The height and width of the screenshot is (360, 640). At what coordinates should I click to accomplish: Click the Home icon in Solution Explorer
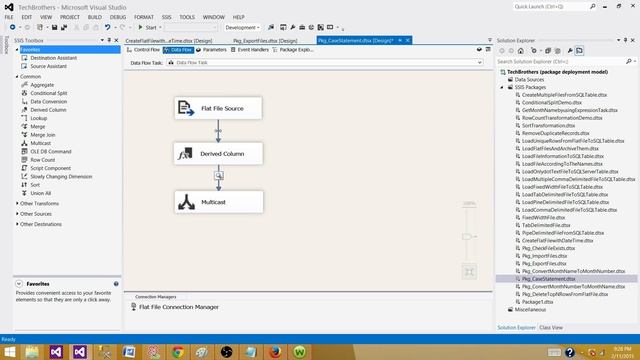[x=521, y=51]
